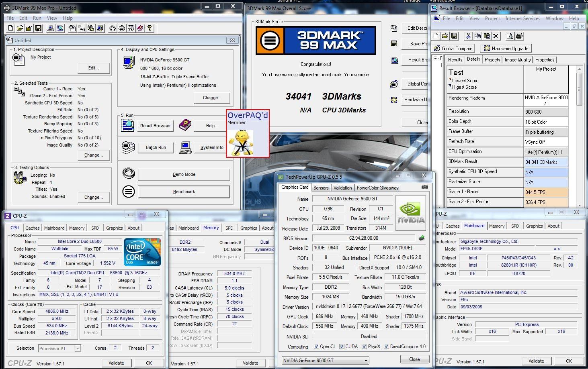Switch to Image Quality tab in Result Browser
Viewport: 588px width, 369px height.
point(518,59)
